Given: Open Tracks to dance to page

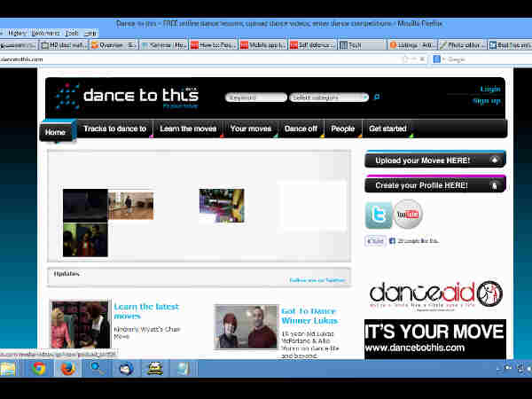Looking at the screenshot, I should click(115, 129).
